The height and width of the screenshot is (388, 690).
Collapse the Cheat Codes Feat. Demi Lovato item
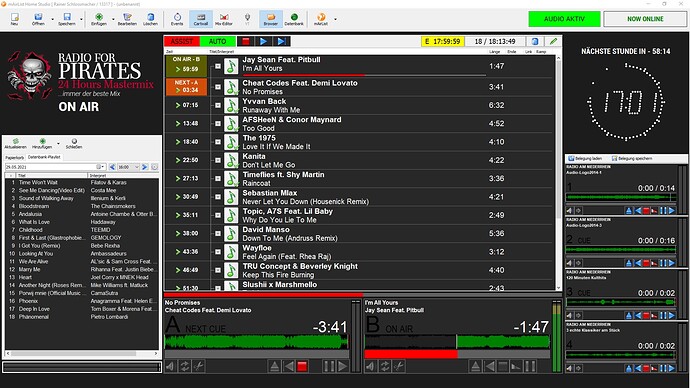pyautogui.click(x=217, y=87)
